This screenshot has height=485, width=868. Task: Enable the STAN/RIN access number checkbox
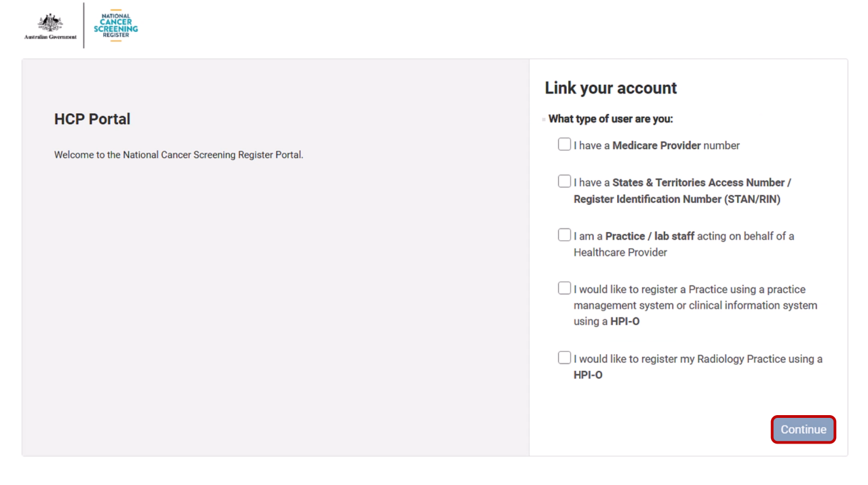point(564,181)
